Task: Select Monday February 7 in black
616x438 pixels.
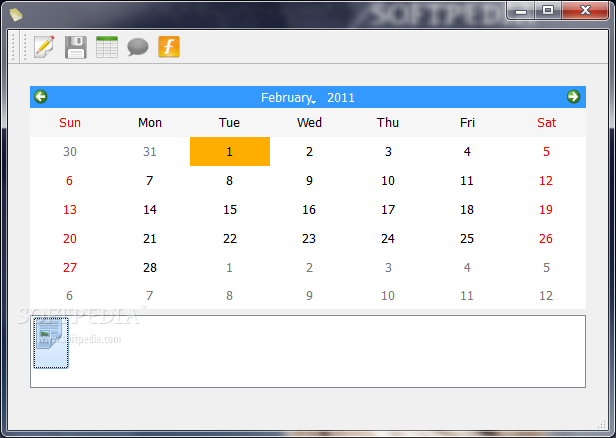Action: pos(150,180)
